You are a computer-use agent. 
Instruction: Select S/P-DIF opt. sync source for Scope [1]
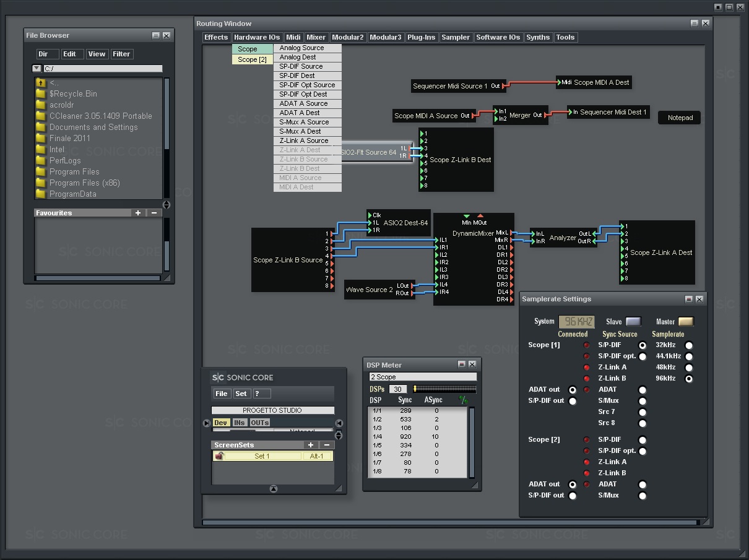tap(643, 356)
